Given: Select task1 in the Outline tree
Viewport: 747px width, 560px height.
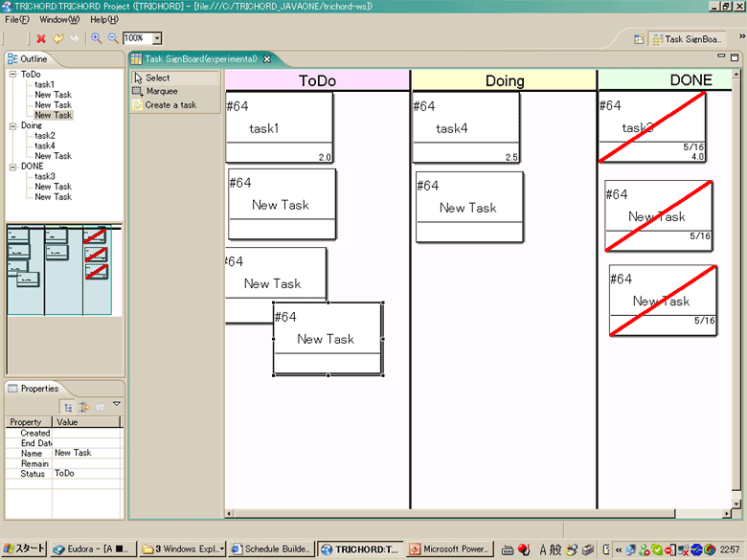Looking at the screenshot, I should click(44, 85).
